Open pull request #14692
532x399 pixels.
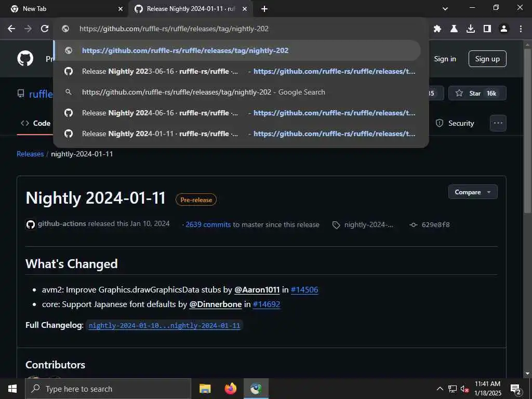267,304
